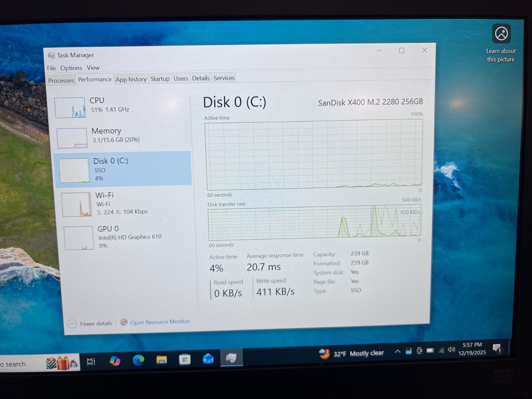Select the Memory usage graph thumbnail
The height and width of the screenshot is (399, 532).
tap(72, 138)
